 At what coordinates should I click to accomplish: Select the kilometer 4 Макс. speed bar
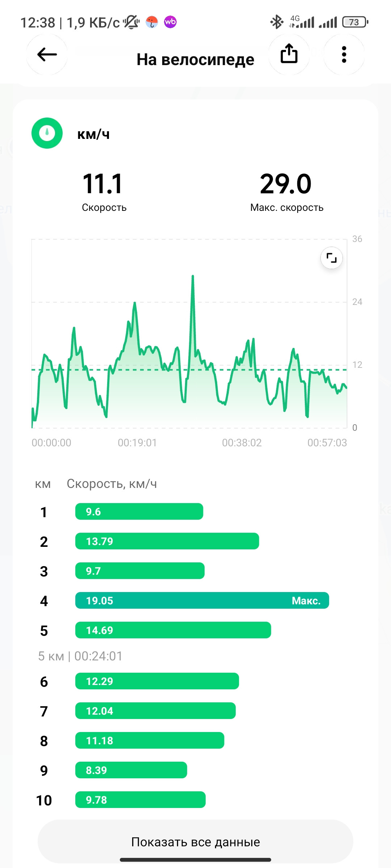tap(202, 600)
